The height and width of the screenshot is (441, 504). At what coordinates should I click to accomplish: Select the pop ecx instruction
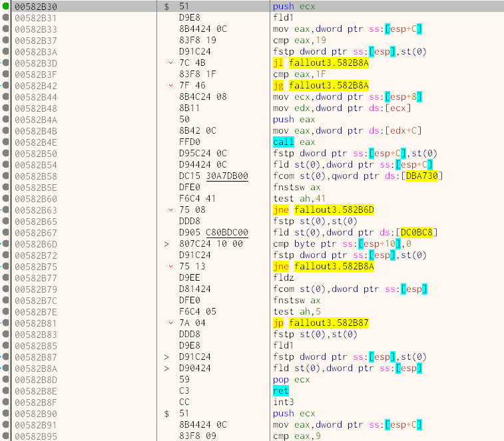(x=291, y=379)
